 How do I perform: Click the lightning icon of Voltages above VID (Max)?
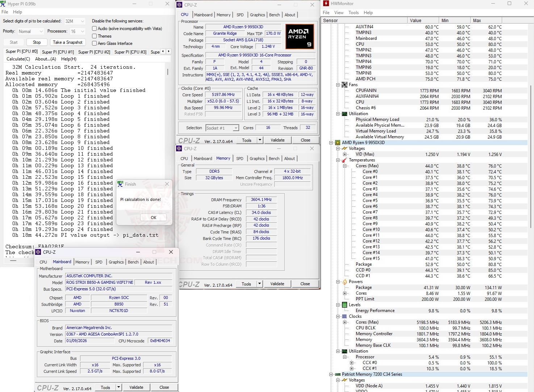[344, 148]
